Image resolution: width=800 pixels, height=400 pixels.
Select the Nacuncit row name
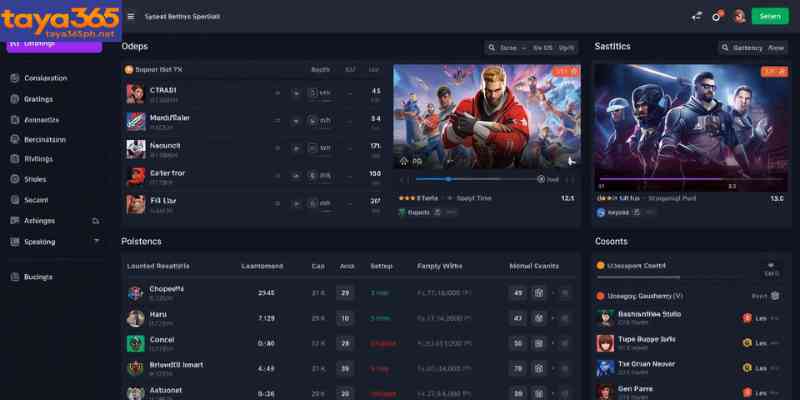pyautogui.click(x=165, y=145)
